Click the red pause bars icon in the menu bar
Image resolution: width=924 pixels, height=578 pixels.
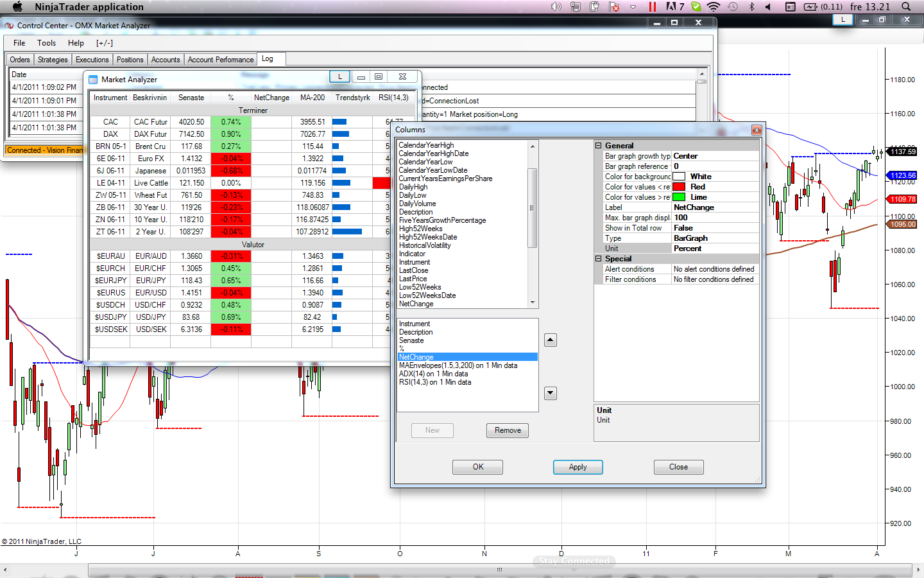[653, 6]
